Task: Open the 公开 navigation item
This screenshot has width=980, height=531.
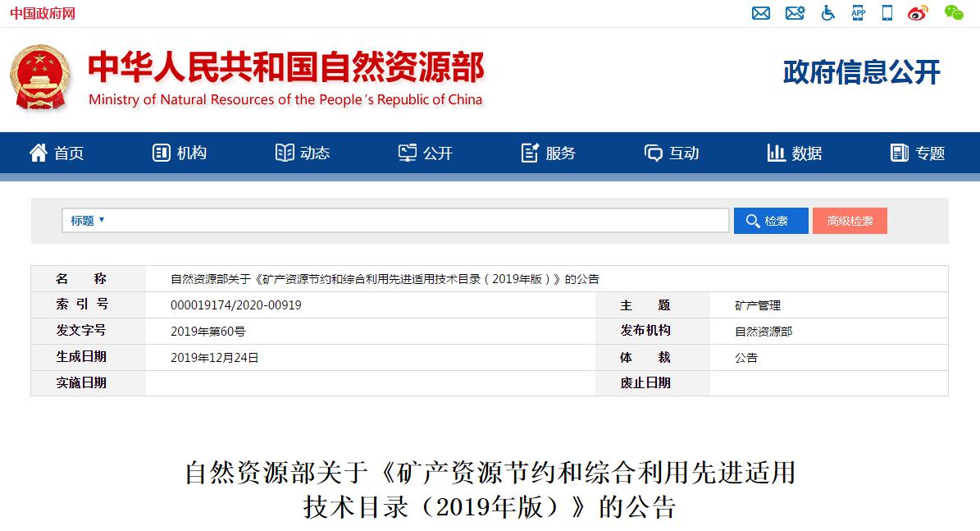Action: (438, 153)
